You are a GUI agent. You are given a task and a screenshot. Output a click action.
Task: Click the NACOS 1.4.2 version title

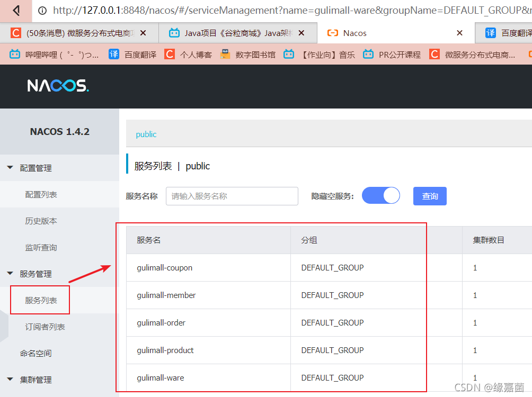[60, 132]
